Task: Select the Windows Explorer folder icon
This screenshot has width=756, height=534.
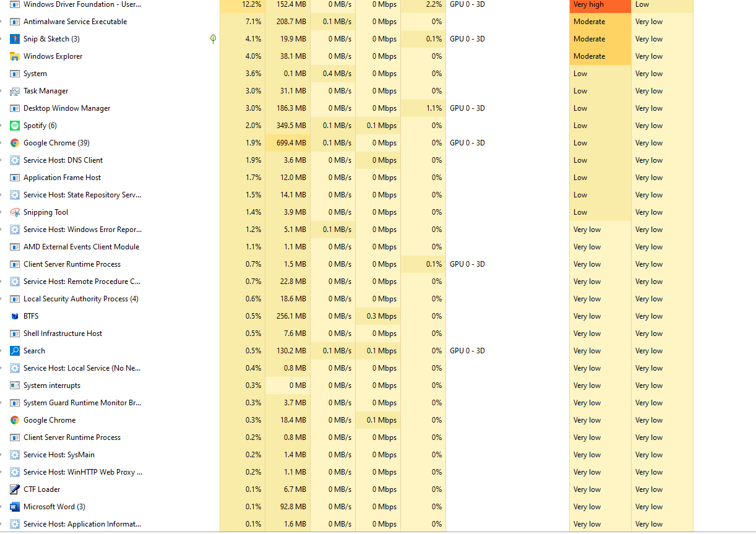Action: (x=15, y=56)
